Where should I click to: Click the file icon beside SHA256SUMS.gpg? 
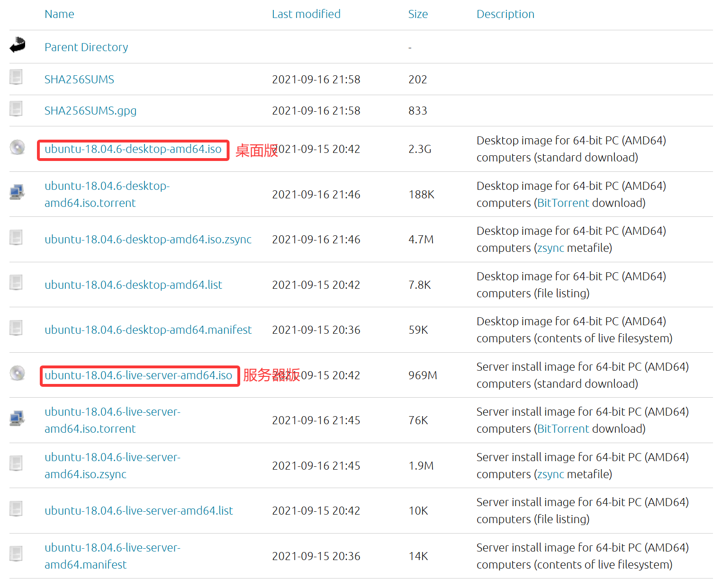tap(16, 108)
